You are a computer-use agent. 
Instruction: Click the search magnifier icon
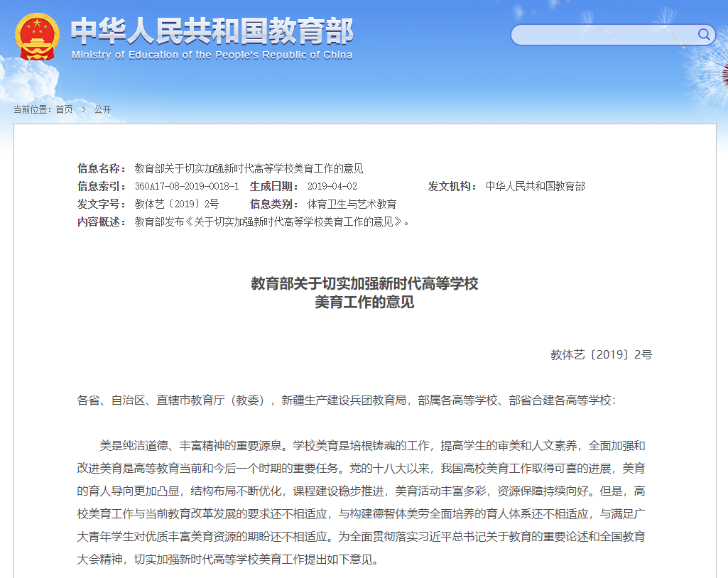(x=704, y=35)
